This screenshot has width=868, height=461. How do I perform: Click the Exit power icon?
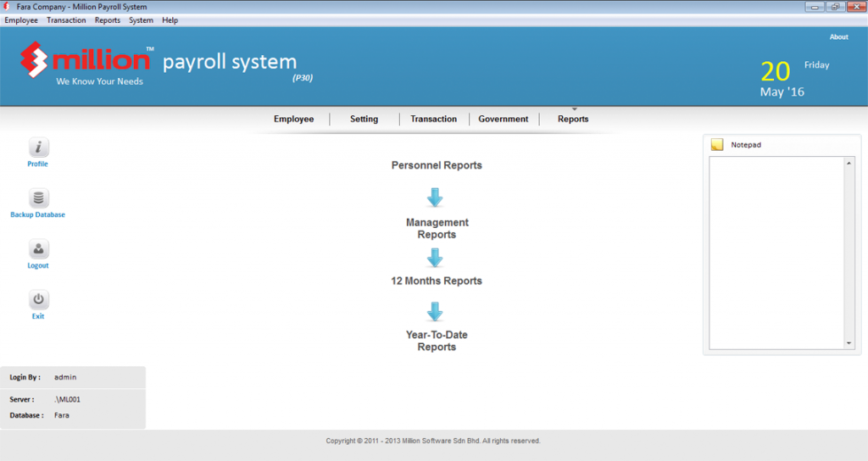[39, 300]
